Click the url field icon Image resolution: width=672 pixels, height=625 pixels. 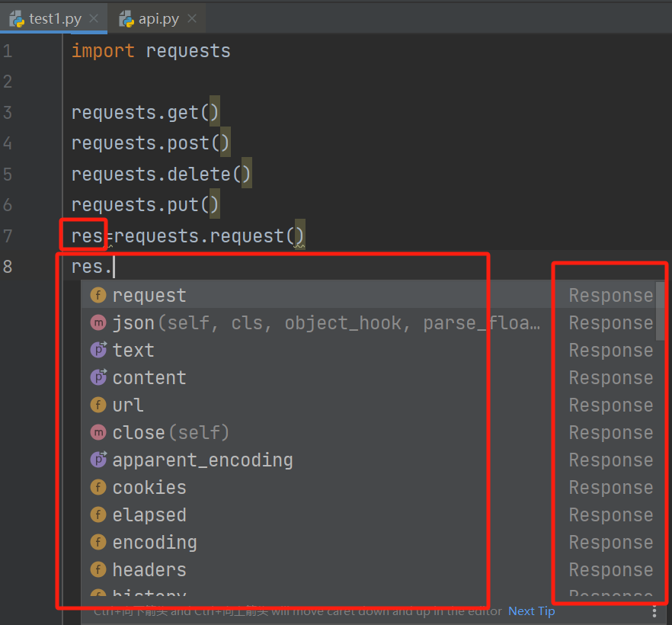(98, 405)
